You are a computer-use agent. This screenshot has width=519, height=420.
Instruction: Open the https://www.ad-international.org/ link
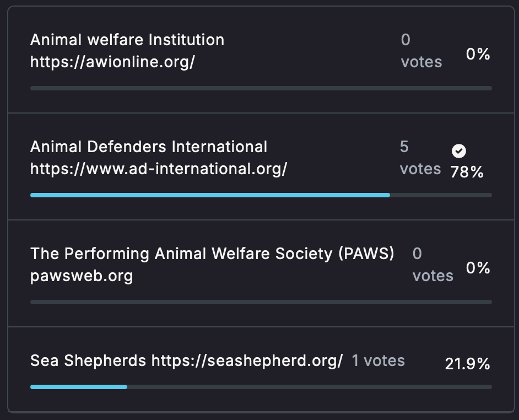coord(159,169)
